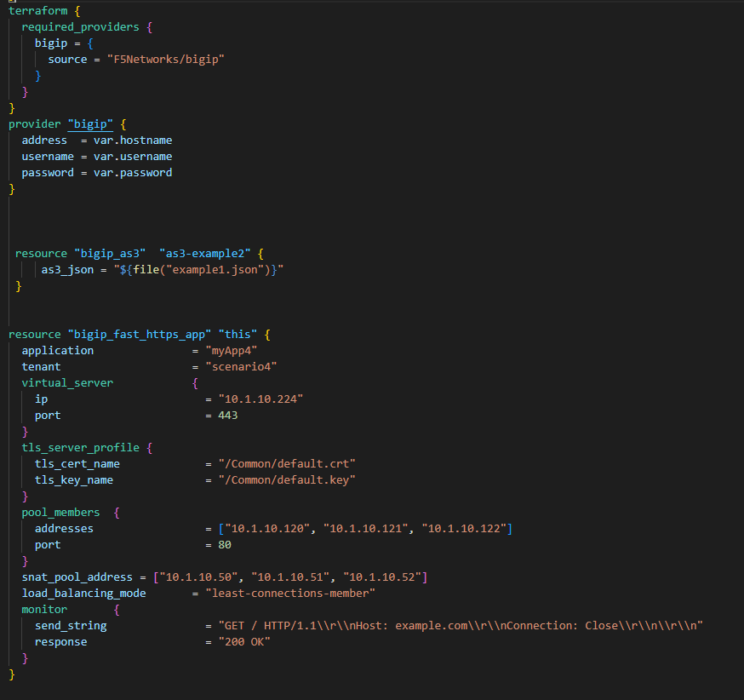Click "/Common/default.key" string
Screen dimensions: 744x700
point(287,480)
